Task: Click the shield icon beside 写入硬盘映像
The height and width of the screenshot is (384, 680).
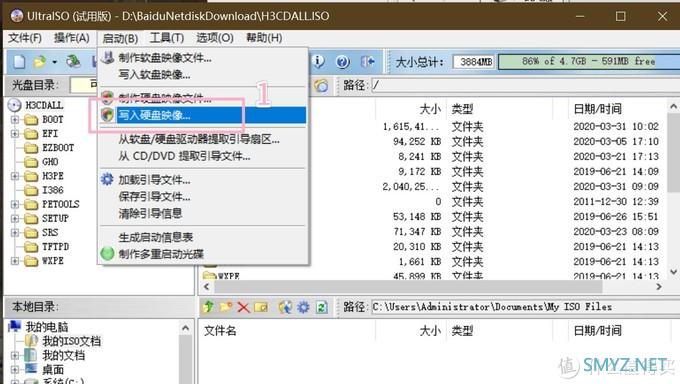Action: [107, 115]
